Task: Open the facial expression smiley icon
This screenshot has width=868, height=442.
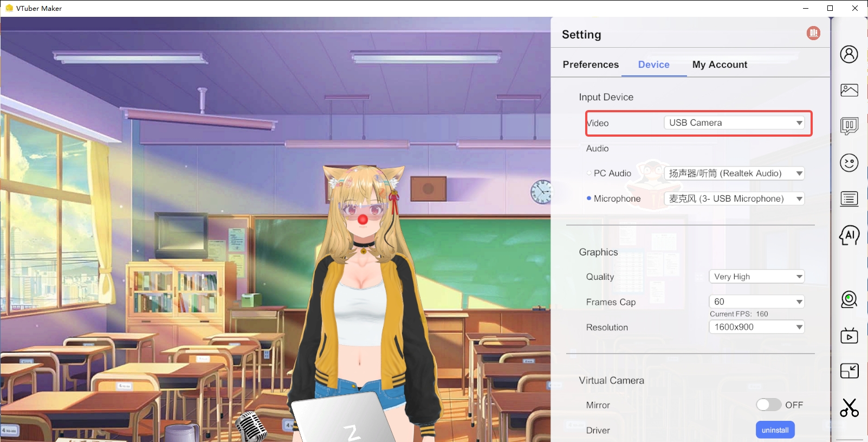Action: (849, 163)
